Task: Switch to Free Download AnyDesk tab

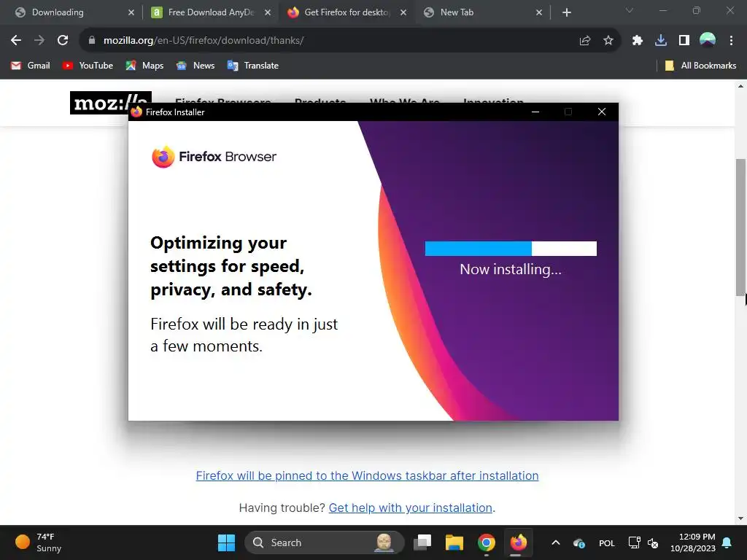Action: coord(211,12)
